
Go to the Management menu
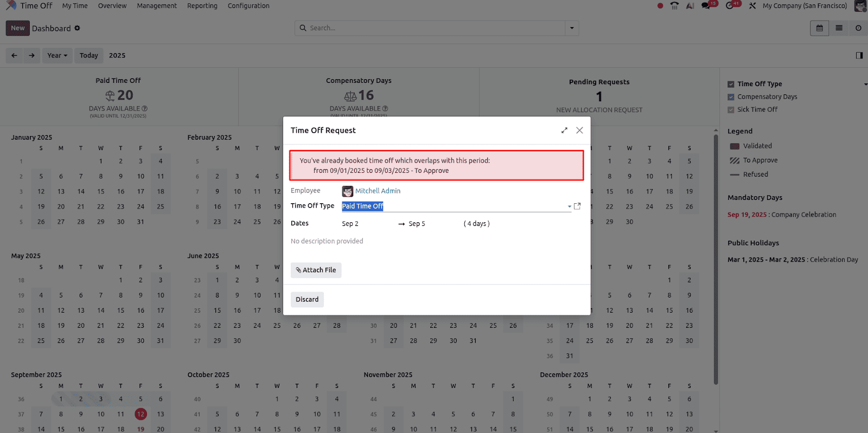156,6
